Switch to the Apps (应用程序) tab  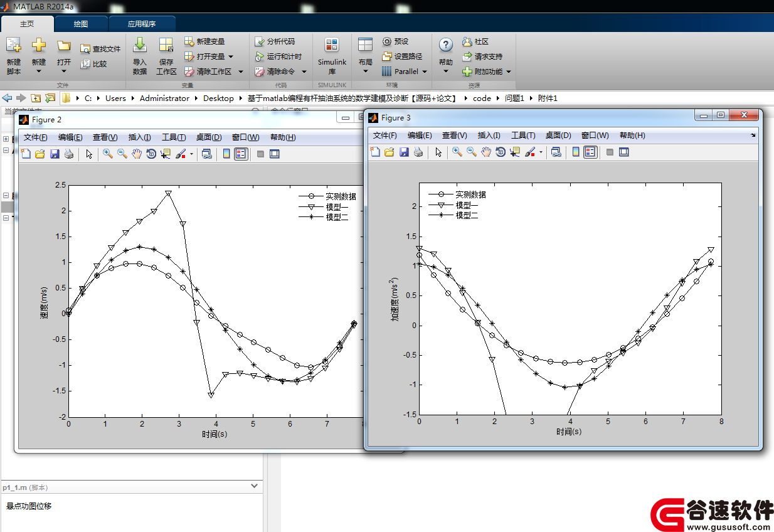tap(142, 24)
